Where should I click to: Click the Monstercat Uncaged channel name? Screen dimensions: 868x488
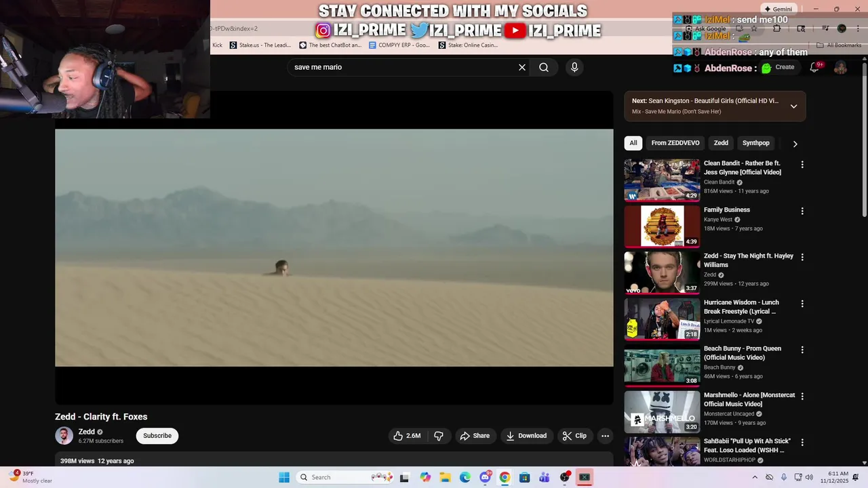click(x=729, y=413)
